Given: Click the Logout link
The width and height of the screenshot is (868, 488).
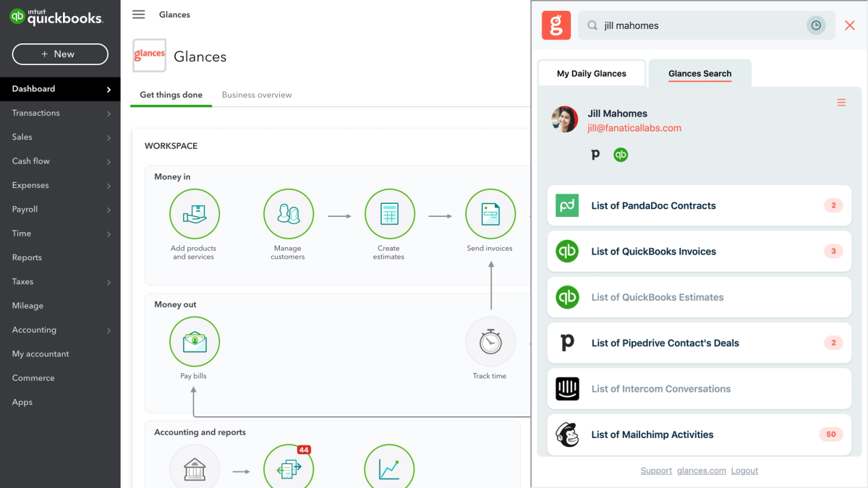Looking at the screenshot, I should pos(744,471).
